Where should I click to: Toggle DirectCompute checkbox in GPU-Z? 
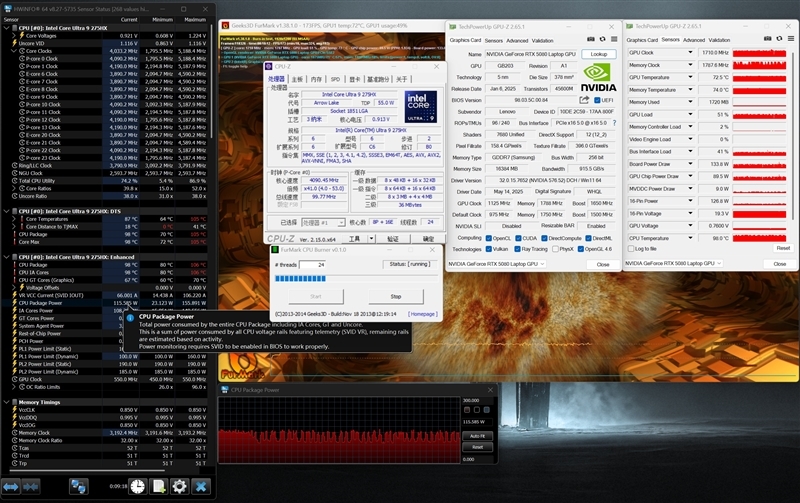tap(544, 238)
